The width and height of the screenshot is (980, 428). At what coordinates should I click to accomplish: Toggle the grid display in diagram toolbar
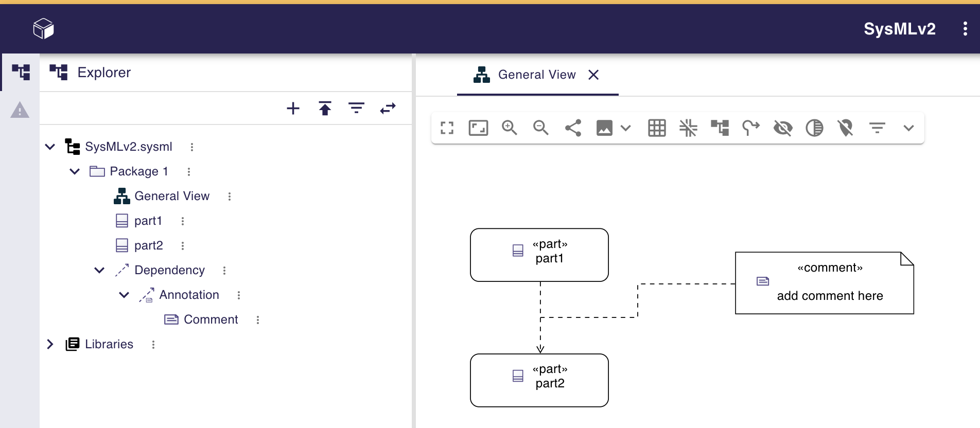[x=657, y=128]
